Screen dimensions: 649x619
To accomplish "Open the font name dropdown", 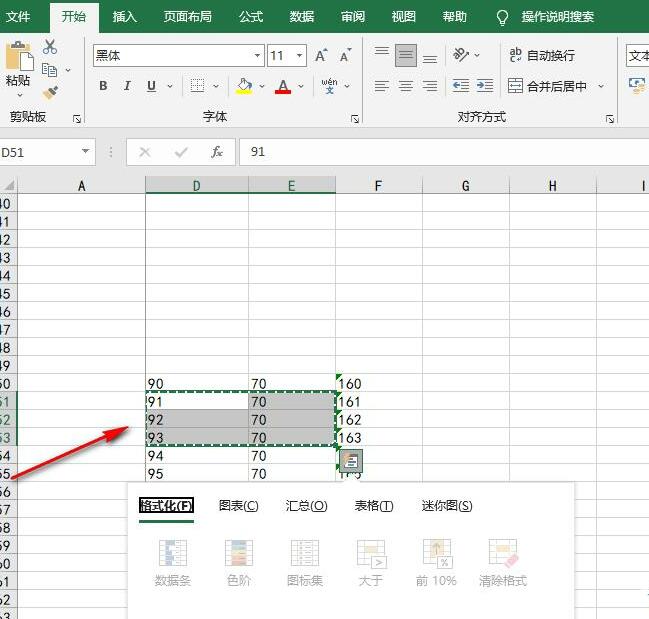I will pos(257,55).
